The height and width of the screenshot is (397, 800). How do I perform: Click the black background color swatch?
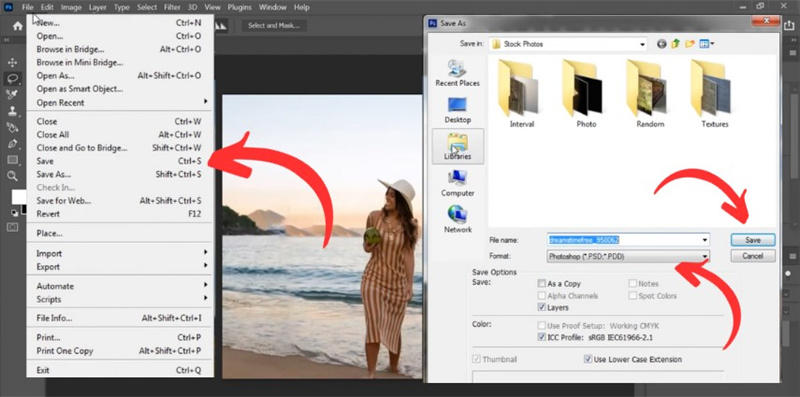tap(24, 209)
